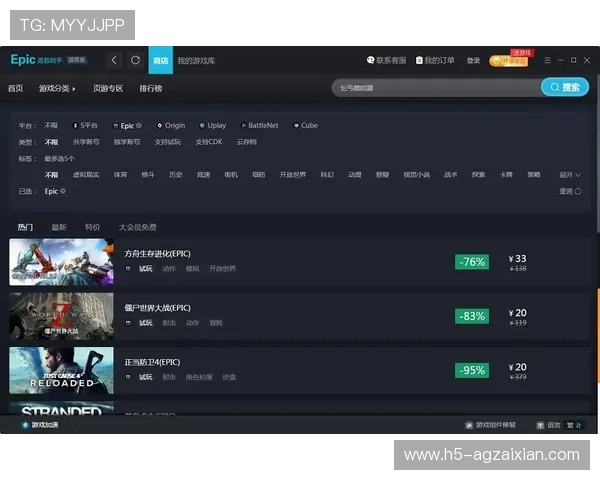The width and height of the screenshot is (600, 480).
Task: Click 方舟生存进化(EPIC) title
Action: [157, 254]
